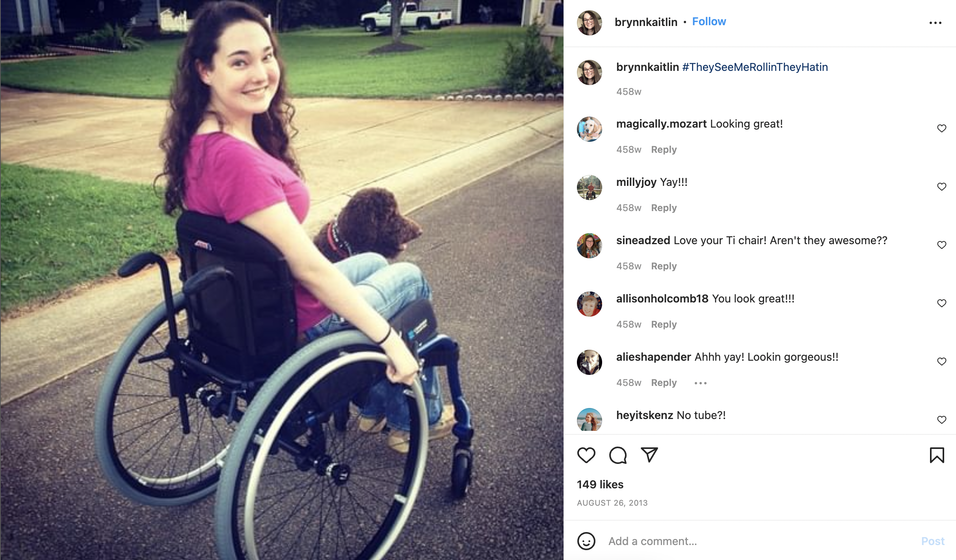
Task: Click the Add a comment field
Action: (x=761, y=541)
